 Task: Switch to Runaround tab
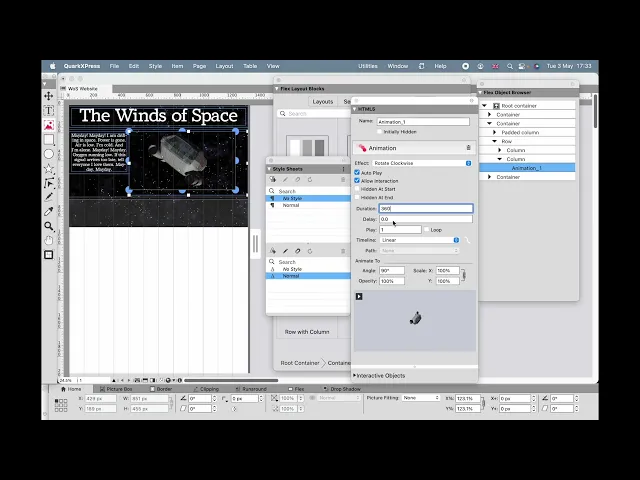(251, 389)
